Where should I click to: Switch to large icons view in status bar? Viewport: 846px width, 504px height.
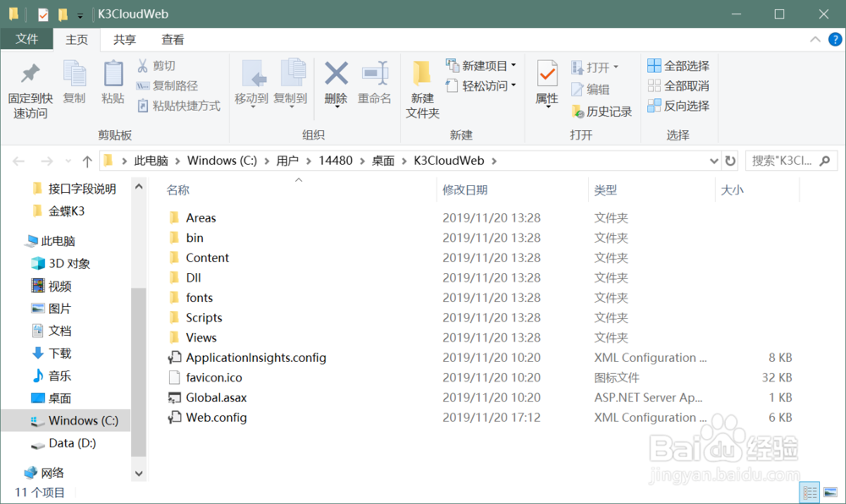pos(831,492)
